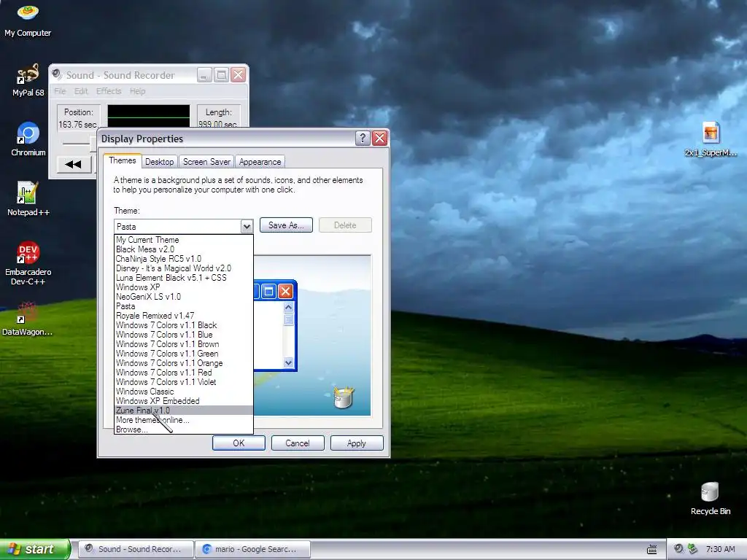Image resolution: width=747 pixels, height=560 pixels.
Task: Switch to the Screen Saver tab
Action: (x=206, y=162)
